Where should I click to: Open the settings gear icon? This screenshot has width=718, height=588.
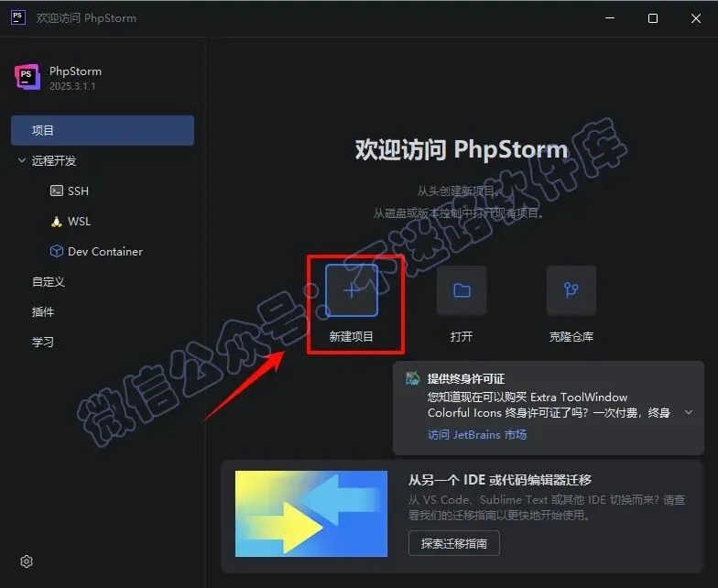[x=27, y=561]
